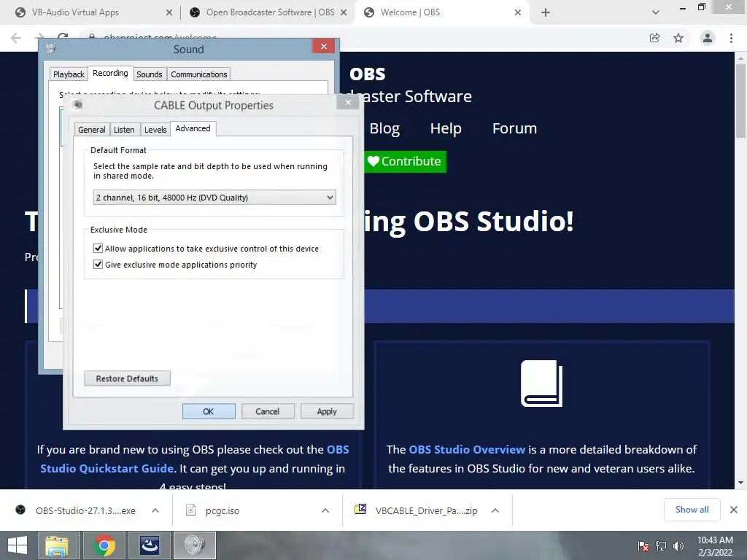
Task: Click the page vertical scrollbar thumb
Action: [x=740, y=101]
